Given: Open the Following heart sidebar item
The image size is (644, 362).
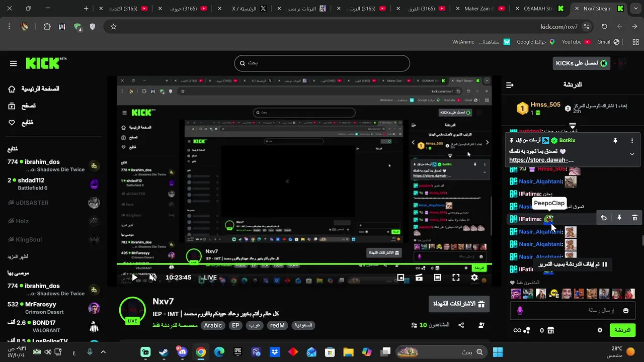Looking at the screenshot, I should (x=21, y=123).
